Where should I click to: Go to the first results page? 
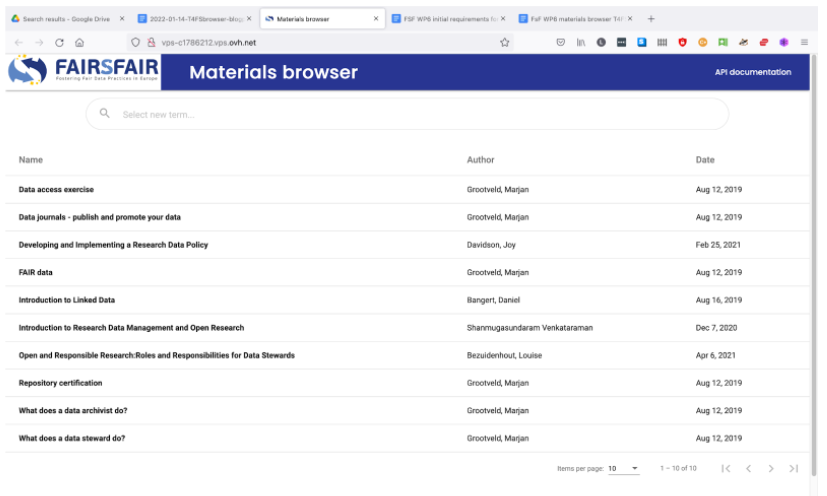[x=726, y=469]
